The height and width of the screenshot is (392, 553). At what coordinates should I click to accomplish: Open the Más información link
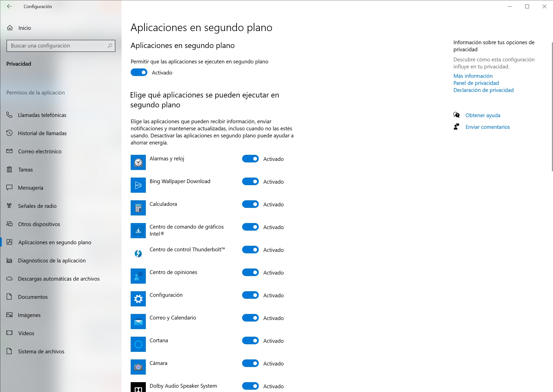pyautogui.click(x=473, y=76)
